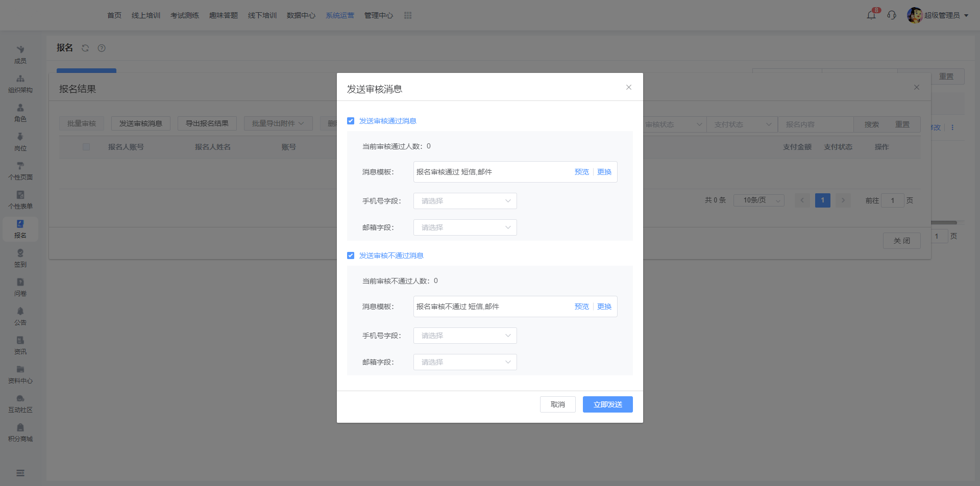
Task: Expand 邮箱字段 dropdown under rejected message
Action: pyautogui.click(x=465, y=362)
